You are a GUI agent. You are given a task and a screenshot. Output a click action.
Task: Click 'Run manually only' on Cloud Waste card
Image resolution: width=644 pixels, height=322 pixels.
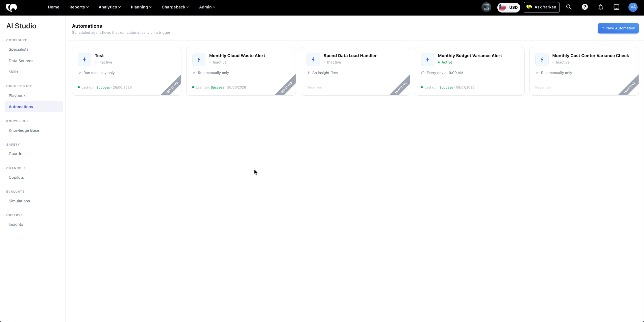(x=213, y=73)
